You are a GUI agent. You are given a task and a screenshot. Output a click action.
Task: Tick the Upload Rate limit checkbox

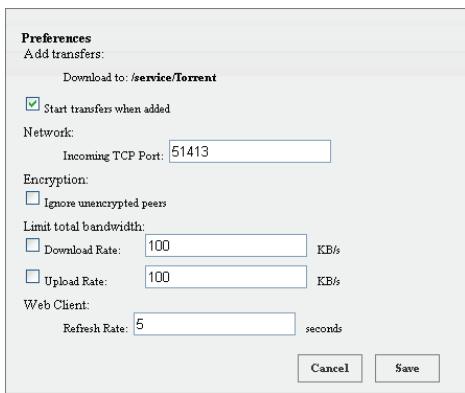point(32,276)
